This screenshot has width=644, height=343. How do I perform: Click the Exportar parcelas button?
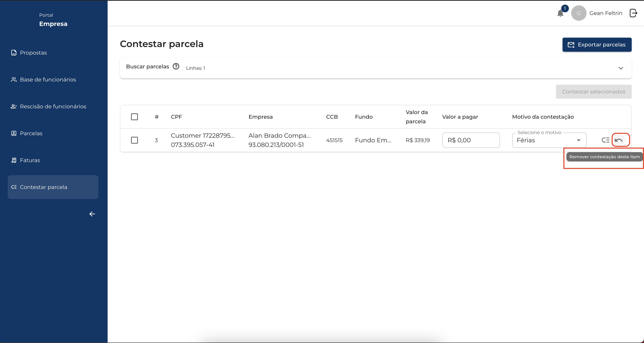597,45
